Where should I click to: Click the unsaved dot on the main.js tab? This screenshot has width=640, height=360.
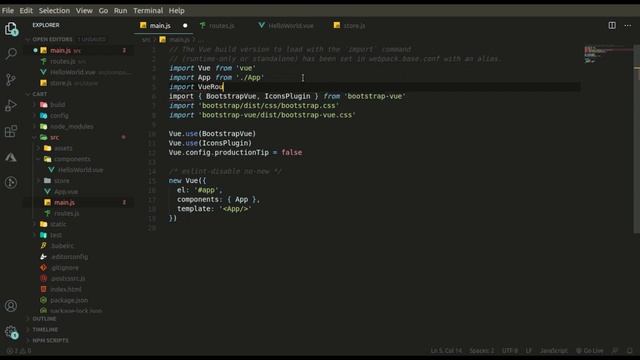click(x=185, y=25)
